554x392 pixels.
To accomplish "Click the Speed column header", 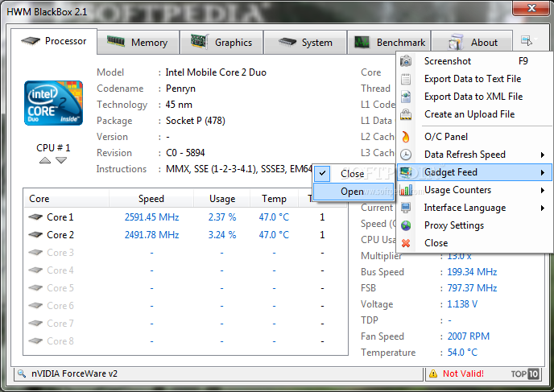I will click(151, 199).
